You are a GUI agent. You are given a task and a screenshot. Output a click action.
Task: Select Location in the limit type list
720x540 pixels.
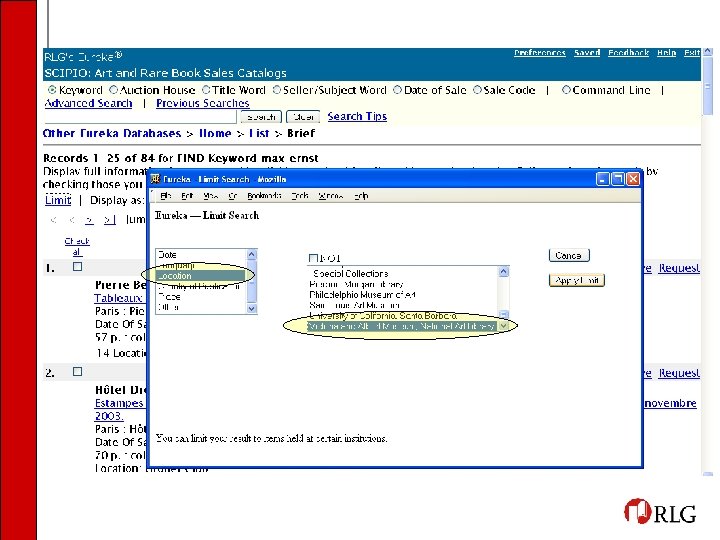202,276
